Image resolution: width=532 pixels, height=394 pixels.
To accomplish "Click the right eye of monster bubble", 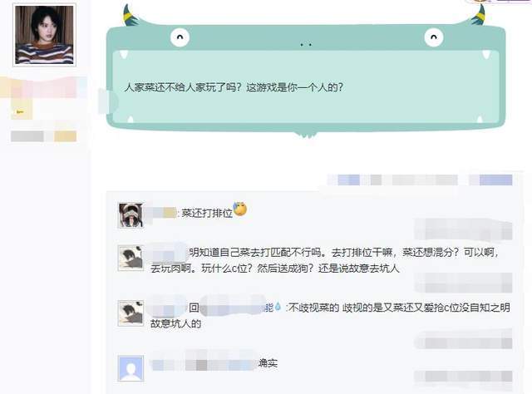I will [x=434, y=37].
